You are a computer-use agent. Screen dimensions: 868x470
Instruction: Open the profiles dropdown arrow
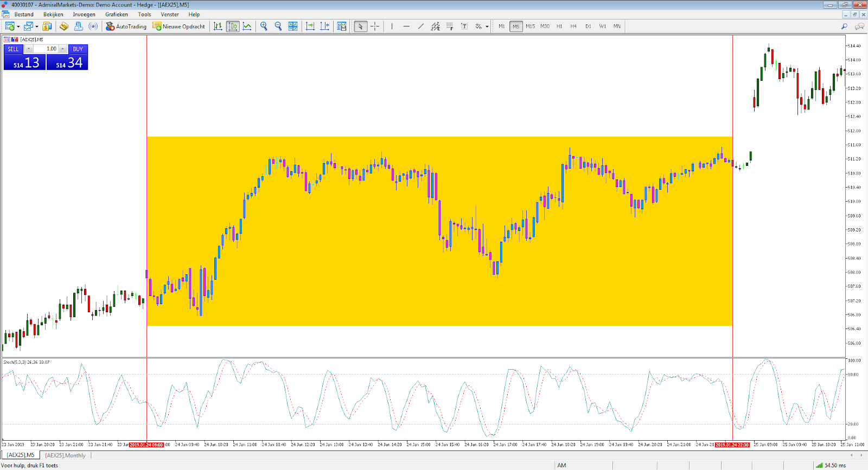point(37,27)
